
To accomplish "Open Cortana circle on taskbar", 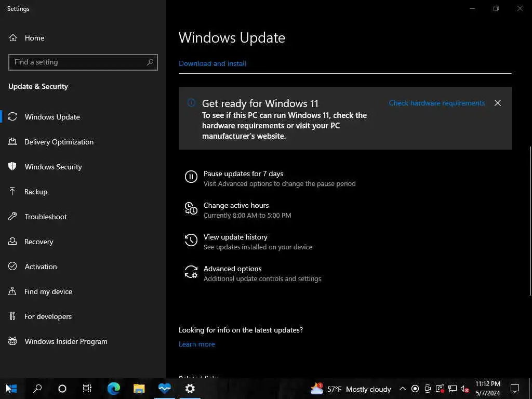I will click(x=62, y=389).
